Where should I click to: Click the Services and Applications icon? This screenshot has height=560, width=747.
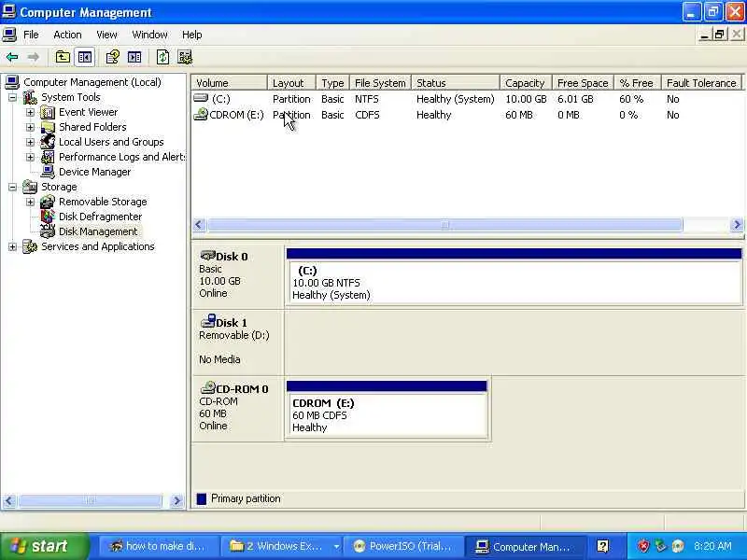[x=30, y=246]
